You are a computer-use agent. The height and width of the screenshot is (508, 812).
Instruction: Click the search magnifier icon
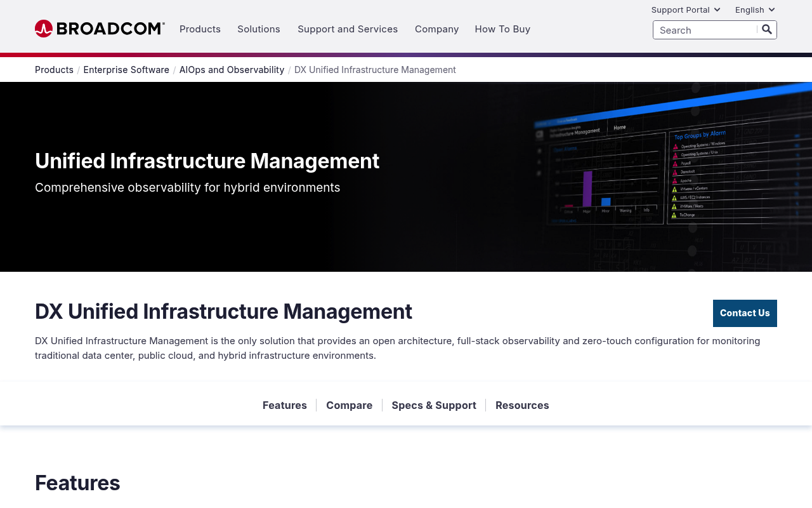[767, 29]
